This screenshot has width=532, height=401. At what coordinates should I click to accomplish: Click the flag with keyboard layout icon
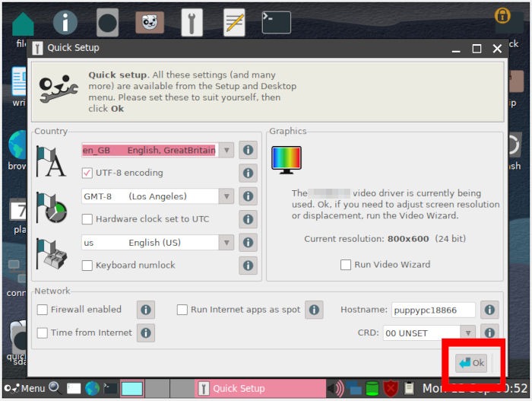point(52,254)
